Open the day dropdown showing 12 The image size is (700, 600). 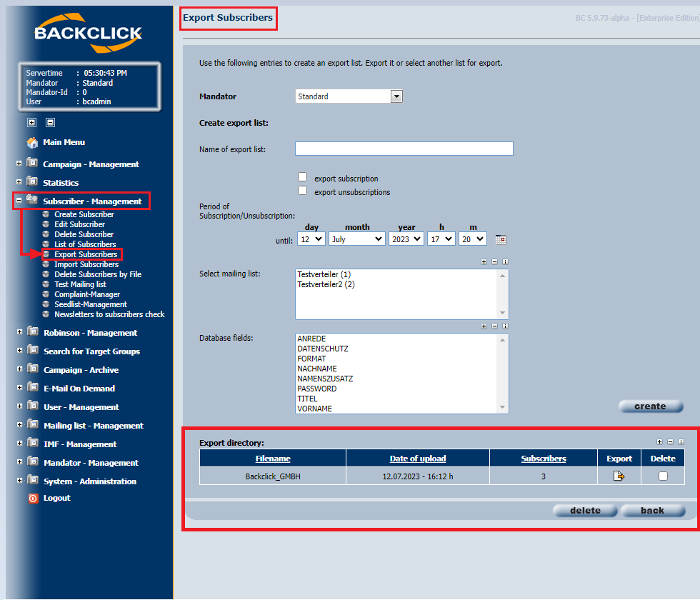[311, 239]
